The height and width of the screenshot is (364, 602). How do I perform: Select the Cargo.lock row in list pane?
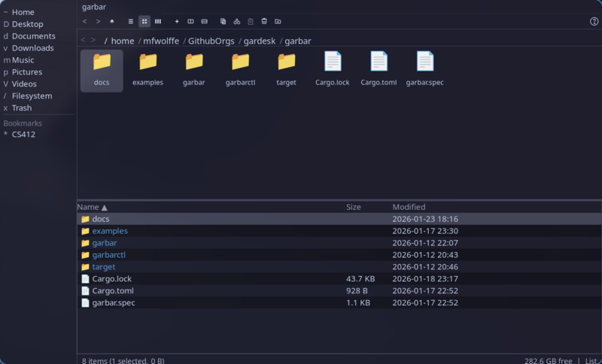[x=339, y=279]
